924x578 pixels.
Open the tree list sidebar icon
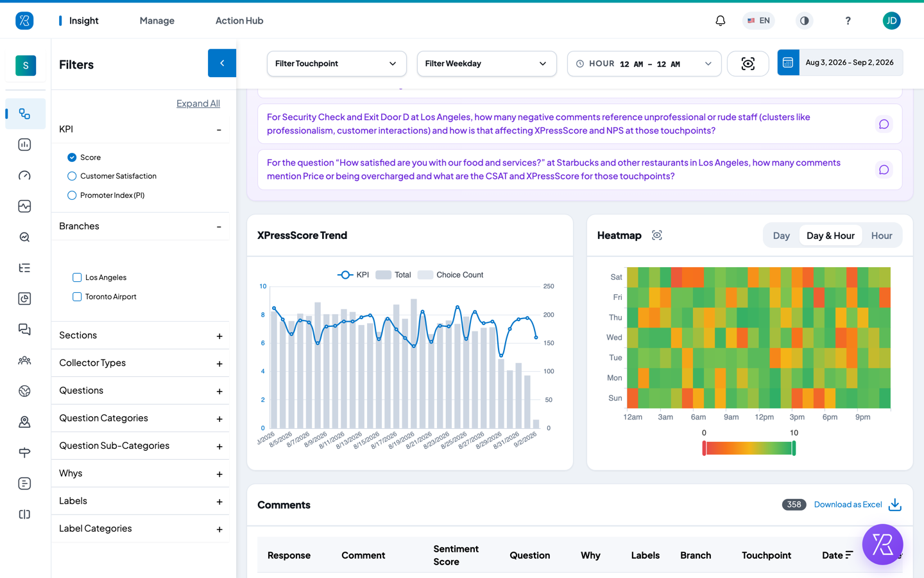coord(24,268)
